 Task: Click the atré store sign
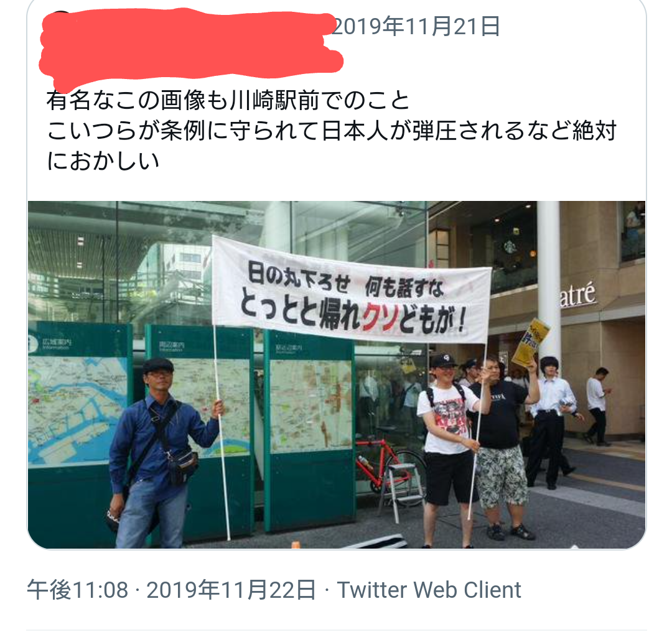[577, 295]
